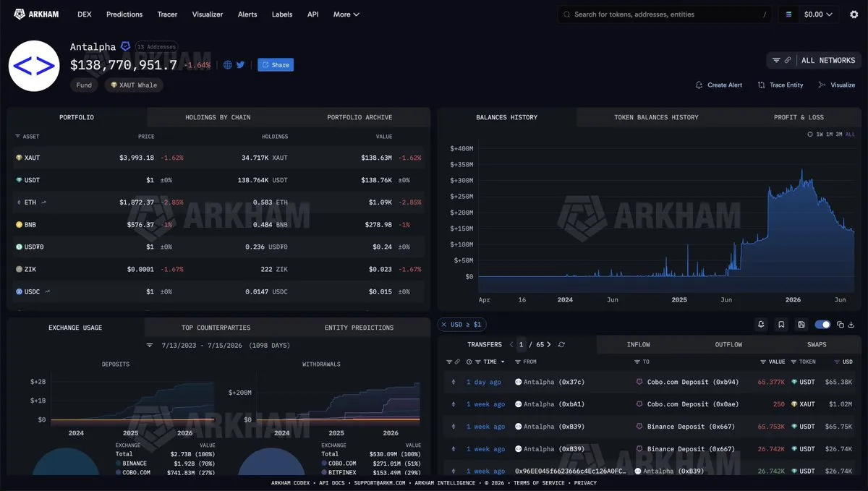
Task: Go to next transfers page arrow
Action: (550, 345)
